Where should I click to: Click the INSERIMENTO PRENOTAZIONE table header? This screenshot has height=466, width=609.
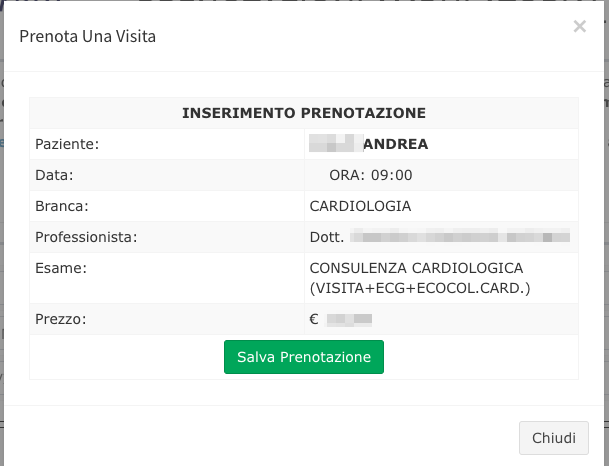click(x=304, y=113)
